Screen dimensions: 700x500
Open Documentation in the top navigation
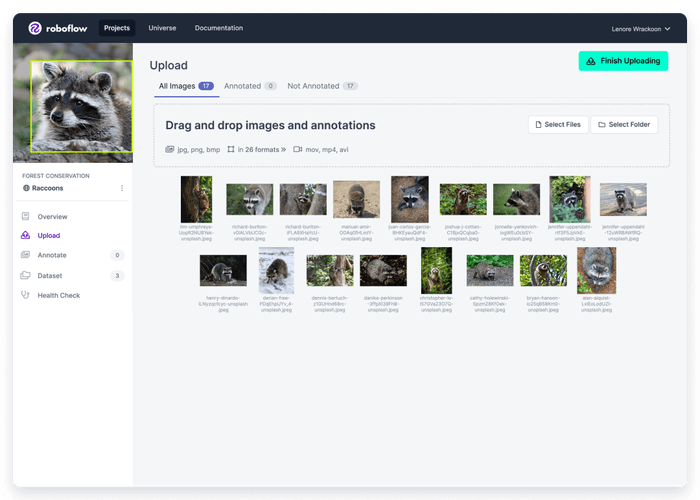click(x=218, y=28)
